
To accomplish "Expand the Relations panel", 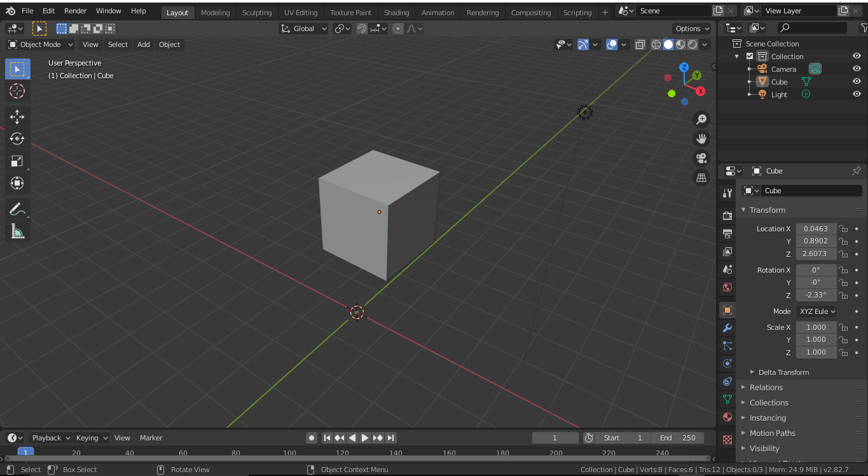I will 766,388.
